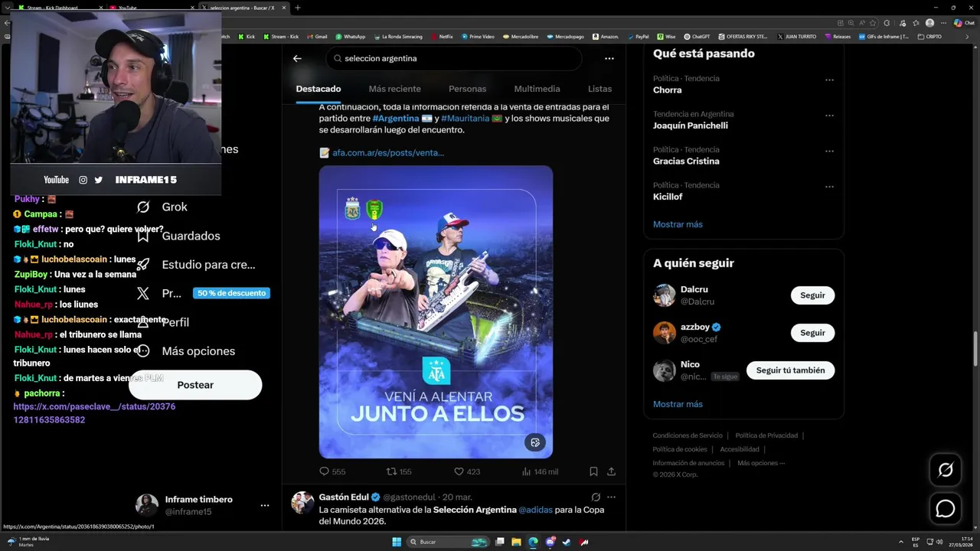
Task: Expand Más opciones in left sidebar
Action: pos(185,351)
